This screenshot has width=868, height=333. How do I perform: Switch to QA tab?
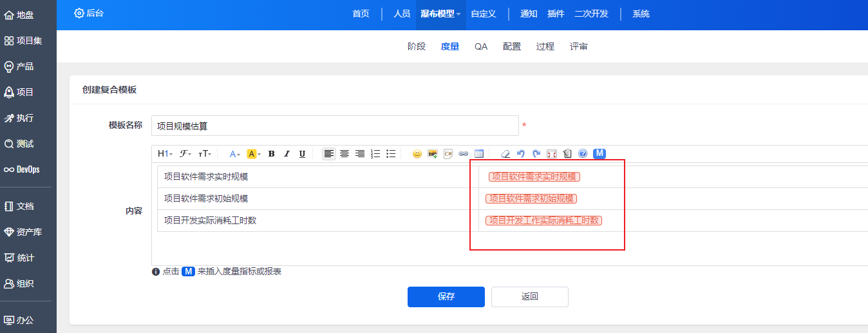click(x=481, y=46)
